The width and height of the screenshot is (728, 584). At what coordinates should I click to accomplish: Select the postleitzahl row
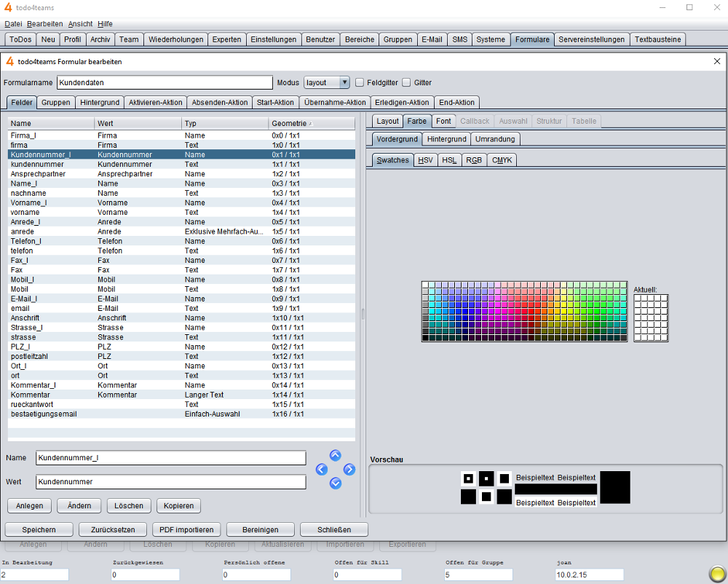click(181, 357)
